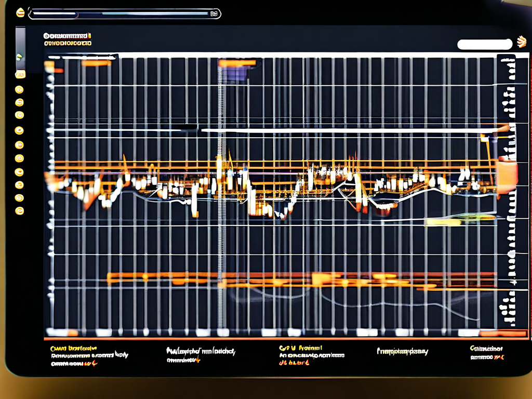The height and width of the screenshot is (399, 532).
Task: Select the fourth yellow circle tool in the left sidebar
Action: pyautogui.click(x=20, y=130)
